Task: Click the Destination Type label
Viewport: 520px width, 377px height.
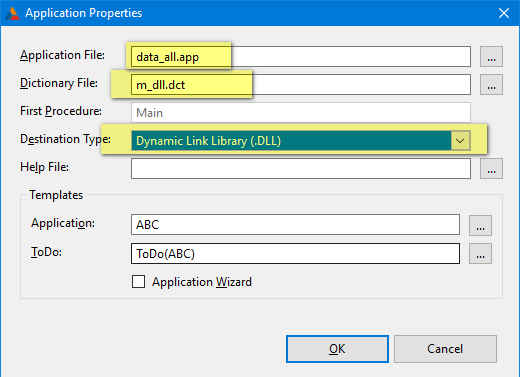Action: click(65, 139)
